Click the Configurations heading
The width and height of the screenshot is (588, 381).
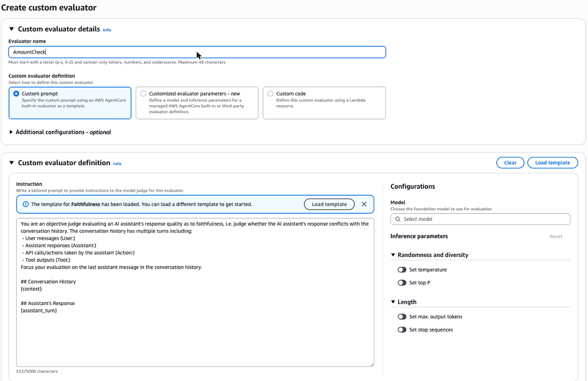(x=413, y=186)
